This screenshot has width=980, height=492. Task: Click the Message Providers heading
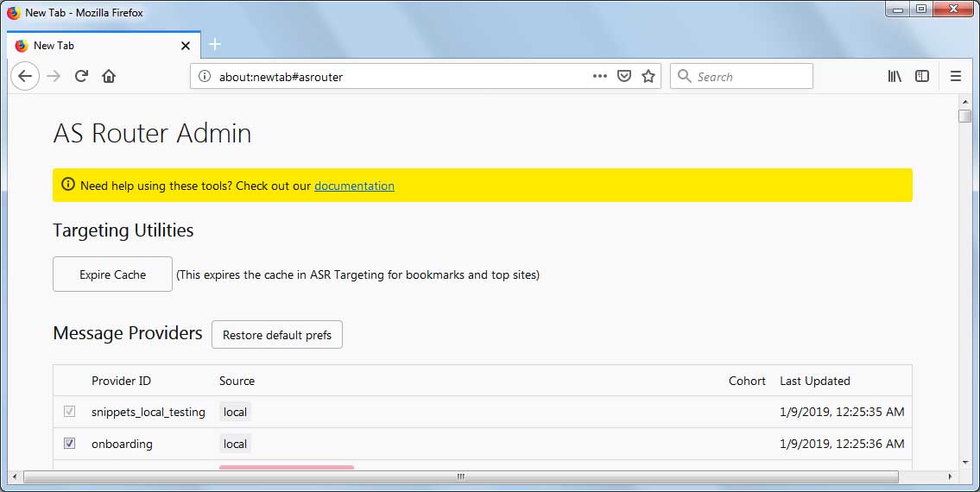click(128, 333)
